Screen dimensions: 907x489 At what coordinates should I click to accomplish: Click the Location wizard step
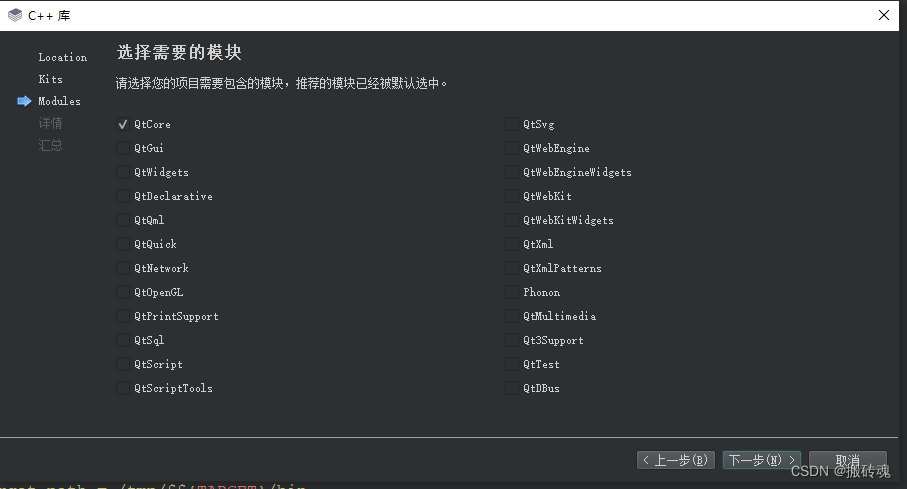coord(62,57)
